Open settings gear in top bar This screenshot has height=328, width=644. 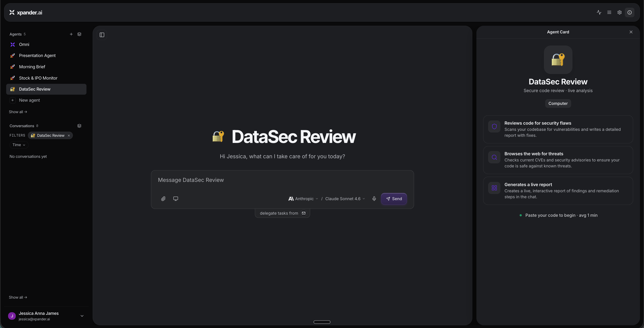(x=620, y=13)
